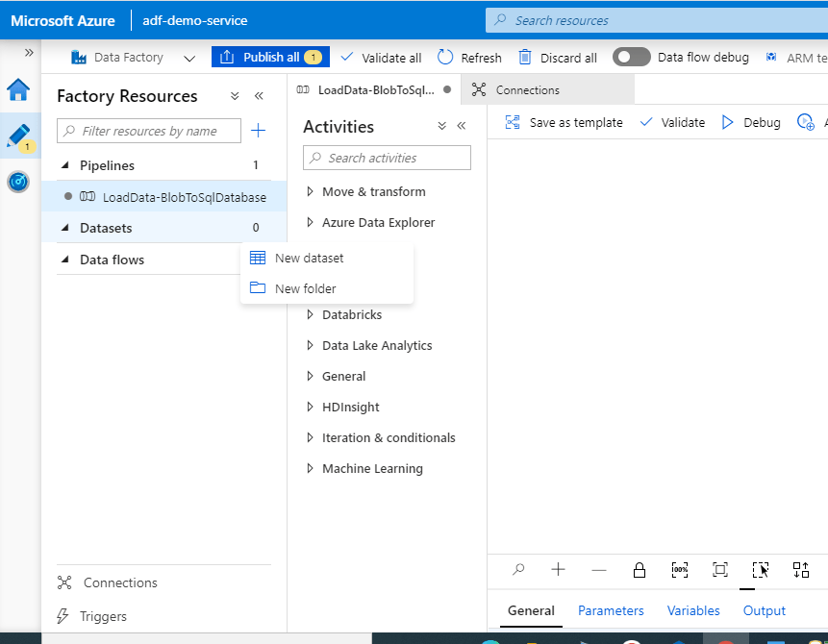
Task: Click the canvas zoom in plus icon
Action: tap(558, 570)
